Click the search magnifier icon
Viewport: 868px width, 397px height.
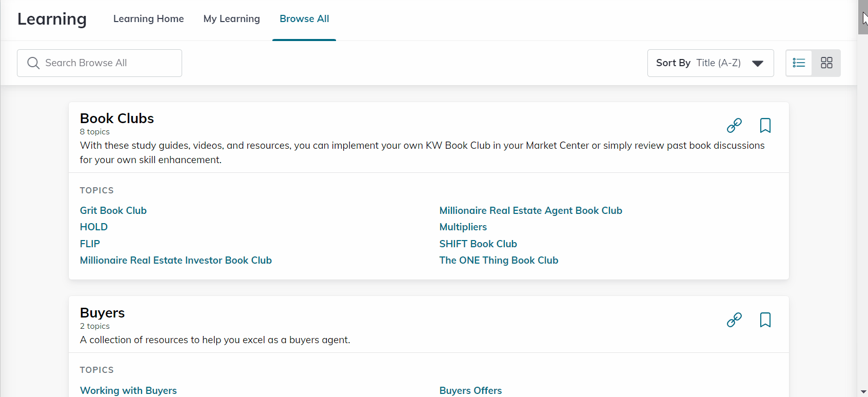pyautogui.click(x=33, y=63)
